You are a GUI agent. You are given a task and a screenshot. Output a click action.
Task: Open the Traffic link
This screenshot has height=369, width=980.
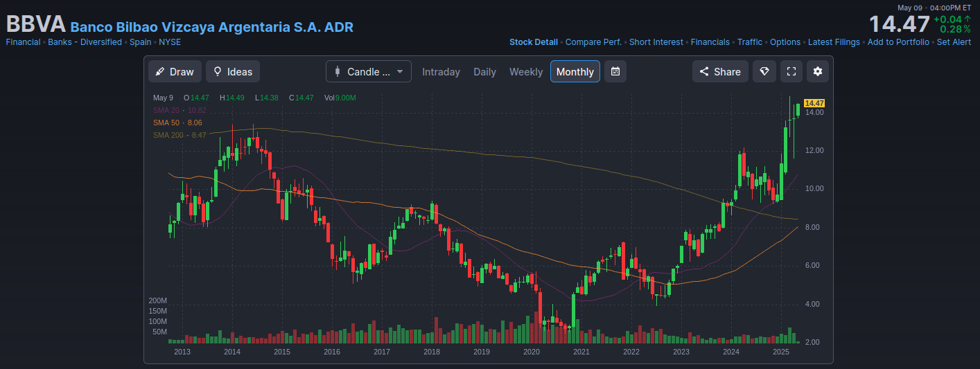pos(750,42)
